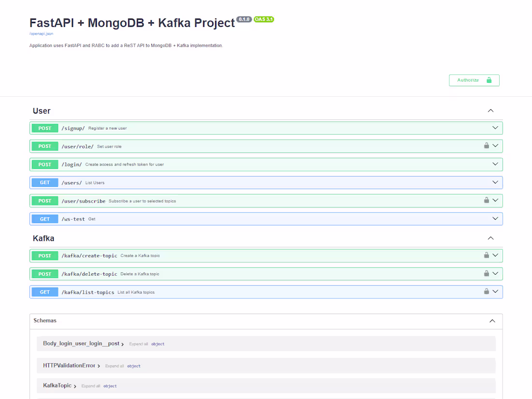Click the lock icon on /kafka/create-topic endpoint

click(x=487, y=255)
